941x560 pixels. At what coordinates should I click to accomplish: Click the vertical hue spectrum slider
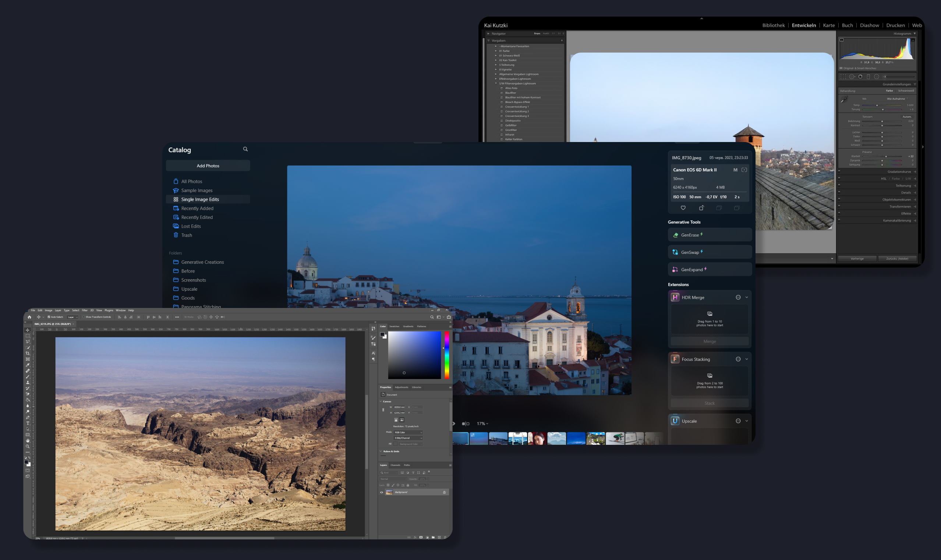click(446, 355)
